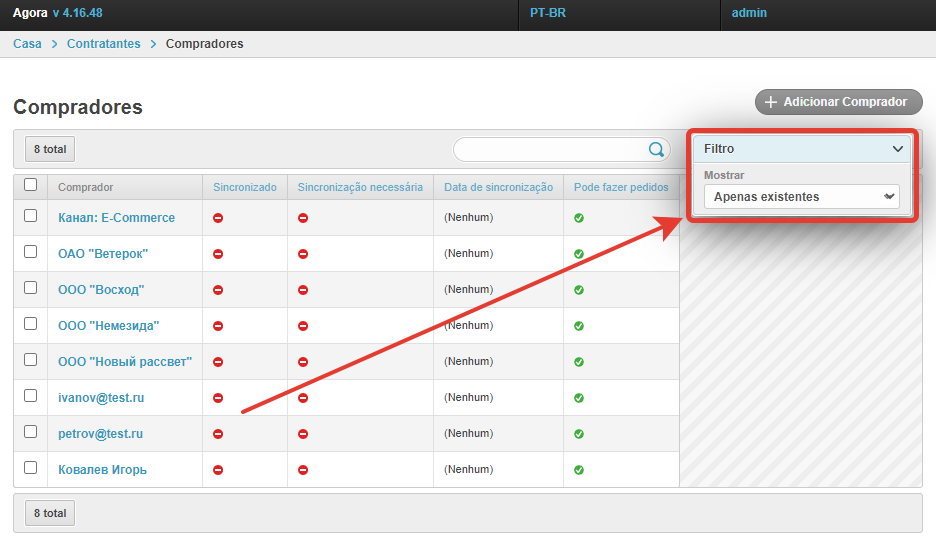Open the admin user menu

tap(749, 14)
